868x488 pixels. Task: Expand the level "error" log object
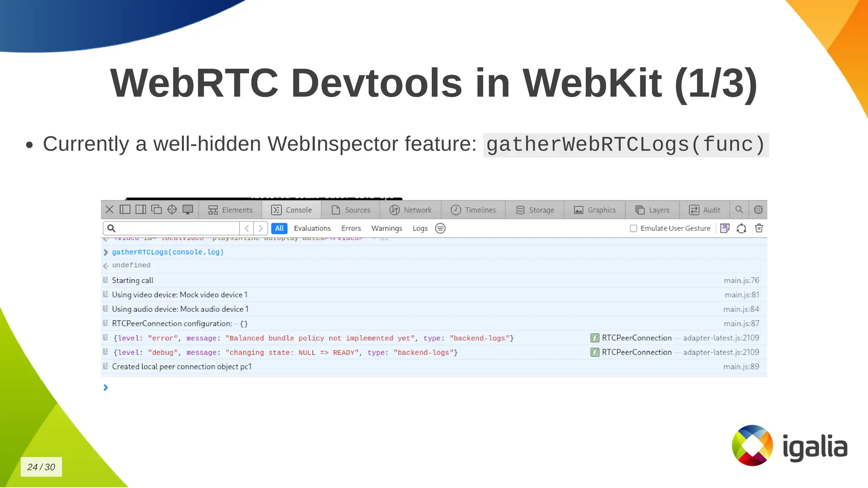point(313,338)
